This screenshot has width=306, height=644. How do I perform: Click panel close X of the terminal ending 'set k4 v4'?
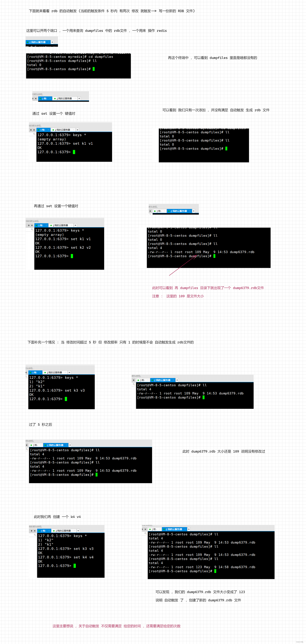[35, 530]
